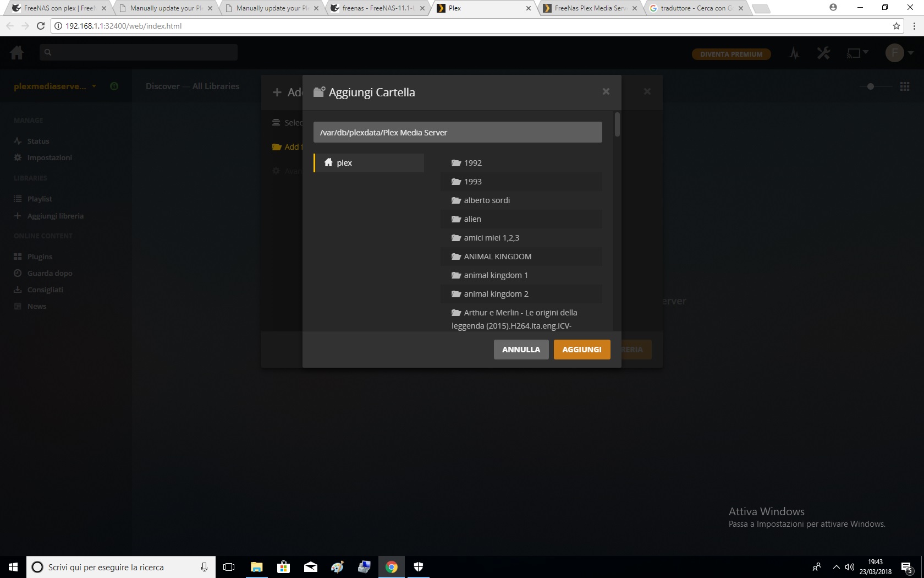Viewport: 924px width, 578px height.
Task: Click the ANNULLA button
Action: [521, 350]
